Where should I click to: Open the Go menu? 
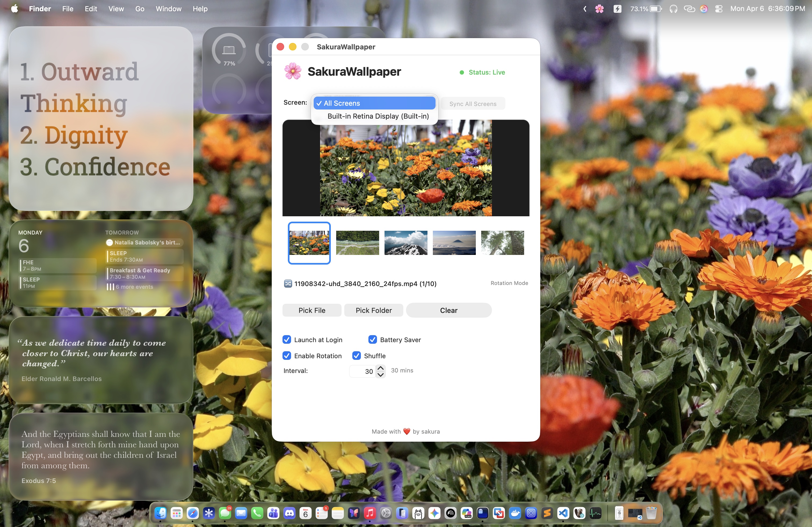[140, 9]
